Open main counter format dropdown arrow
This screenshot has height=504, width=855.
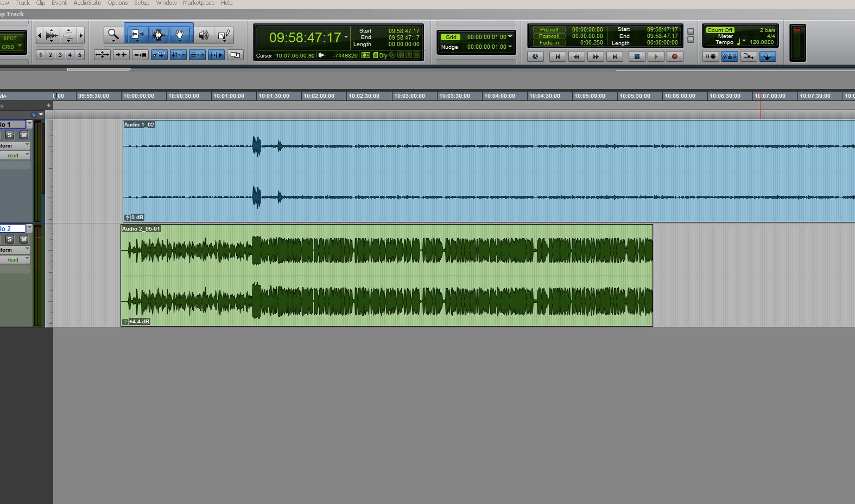click(346, 37)
